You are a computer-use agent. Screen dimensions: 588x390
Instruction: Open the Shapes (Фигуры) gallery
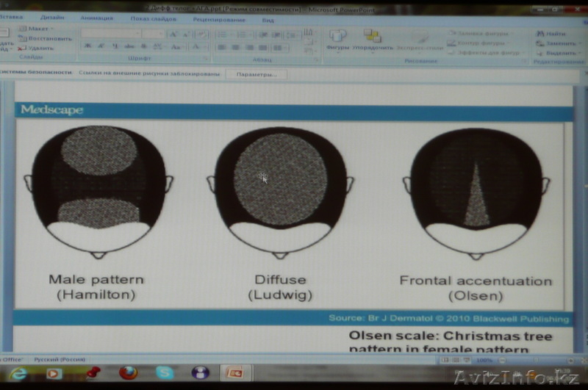[x=338, y=38]
